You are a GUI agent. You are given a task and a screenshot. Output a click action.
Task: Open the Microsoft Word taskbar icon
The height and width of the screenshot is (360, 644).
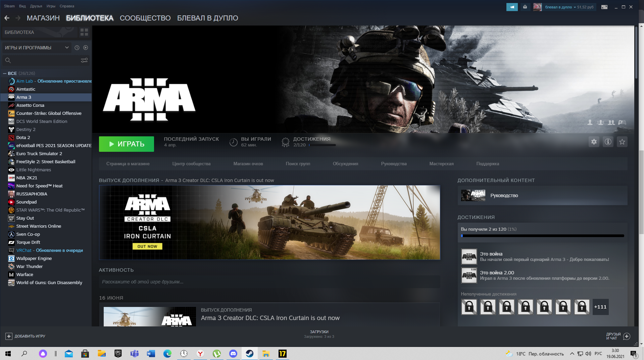[x=151, y=354]
